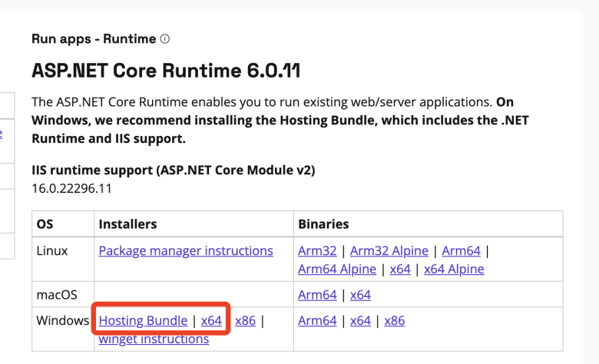The width and height of the screenshot is (599, 364).
Task: Select Windows x64 binaries link
Action: tap(360, 321)
